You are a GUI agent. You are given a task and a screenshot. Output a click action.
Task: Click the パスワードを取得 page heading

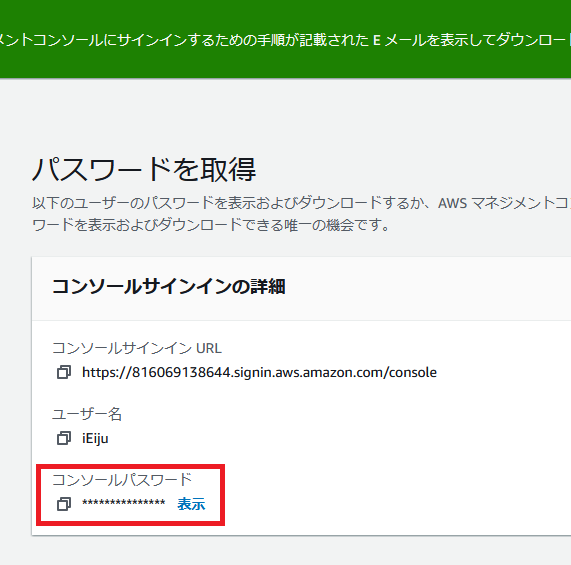[144, 169]
